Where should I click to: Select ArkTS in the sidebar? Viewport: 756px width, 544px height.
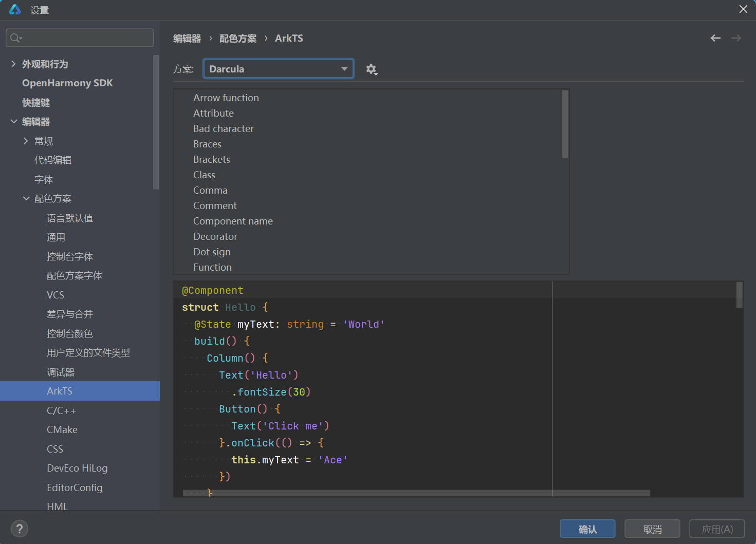(x=80, y=391)
